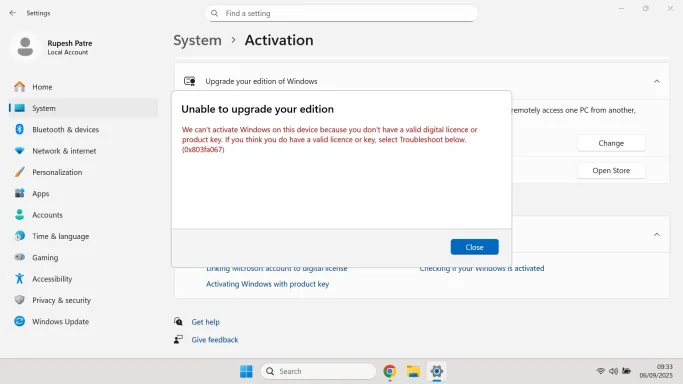The height and width of the screenshot is (384, 683).
Task: Click the Give feedback link
Action: (215, 340)
